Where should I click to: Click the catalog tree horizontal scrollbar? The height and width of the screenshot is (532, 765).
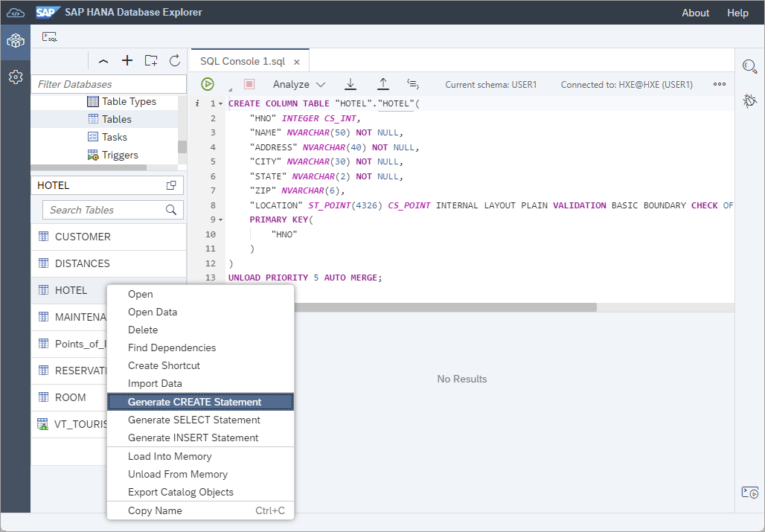point(89,167)
